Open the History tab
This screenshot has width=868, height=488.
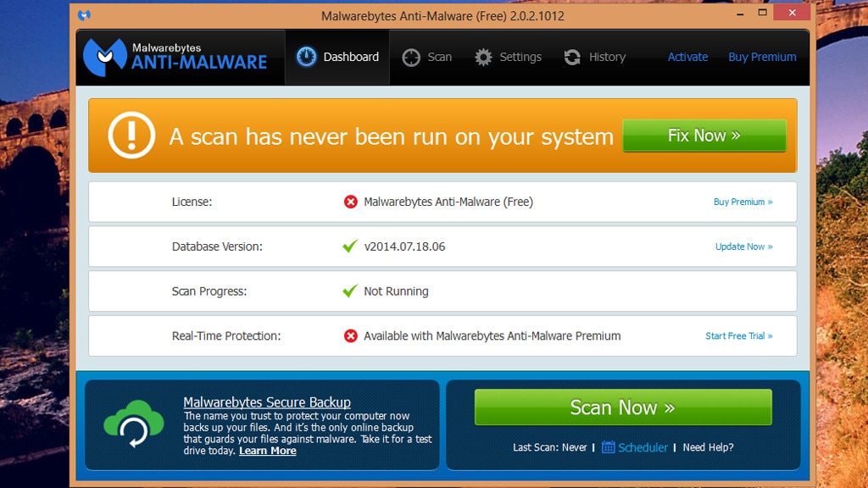click(594, 57)
